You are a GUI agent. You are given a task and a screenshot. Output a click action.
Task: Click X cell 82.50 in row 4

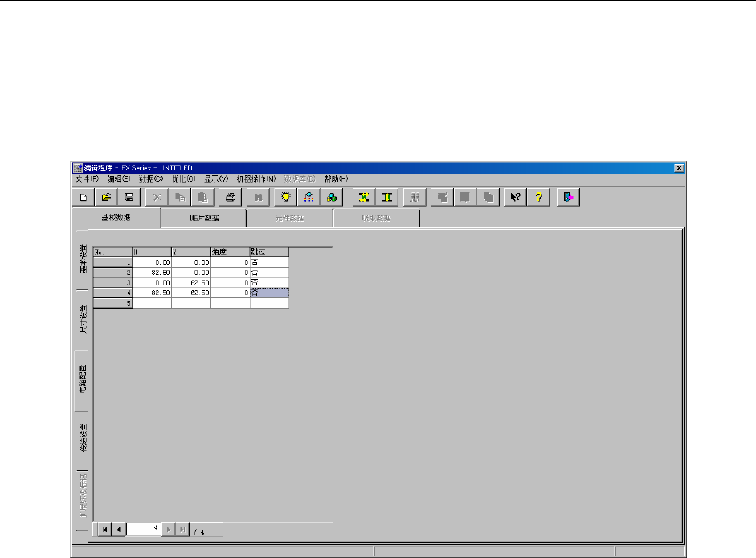pyautogui.click(x=152, y=293)
